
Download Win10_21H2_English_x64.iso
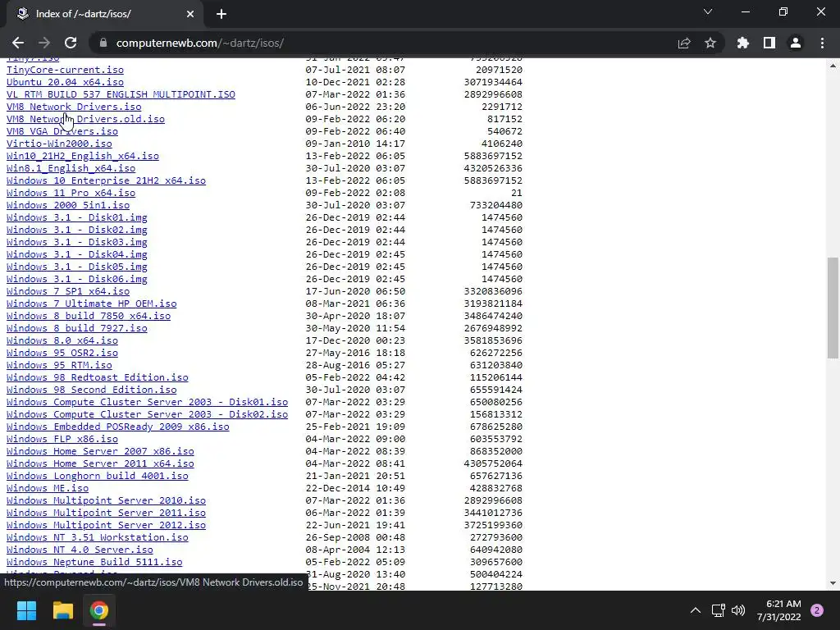[x=83, y=156]
